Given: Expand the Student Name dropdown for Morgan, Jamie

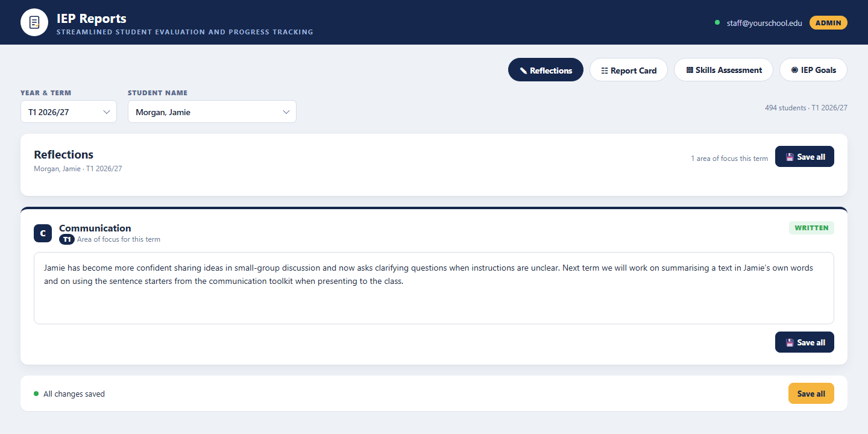Looking at the screenshot, I should [212, 112].
